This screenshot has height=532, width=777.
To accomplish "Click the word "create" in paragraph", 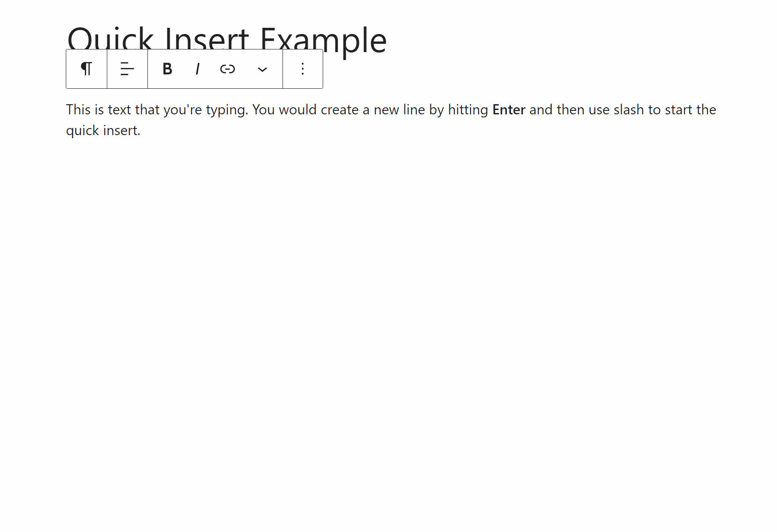I will 339,109.
